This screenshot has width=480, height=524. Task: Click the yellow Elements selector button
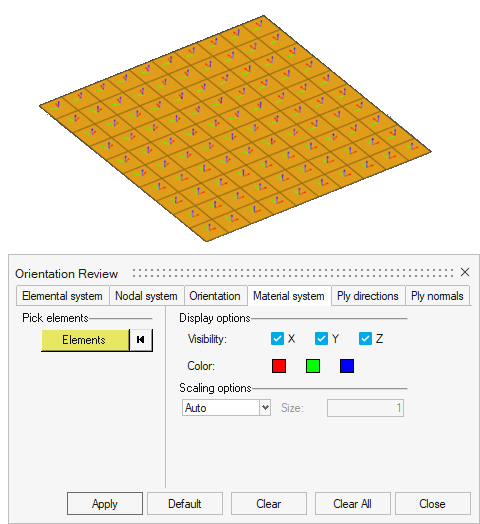[85, 340]
